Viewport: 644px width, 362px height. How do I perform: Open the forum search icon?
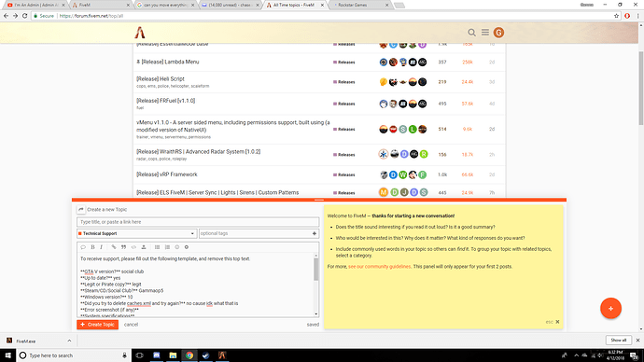(x=471, y=33)
